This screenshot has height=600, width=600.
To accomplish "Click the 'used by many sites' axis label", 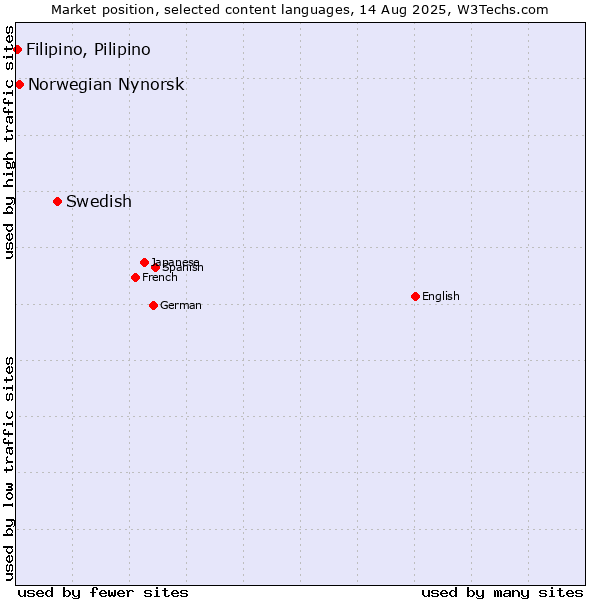I will click(502, 593).
